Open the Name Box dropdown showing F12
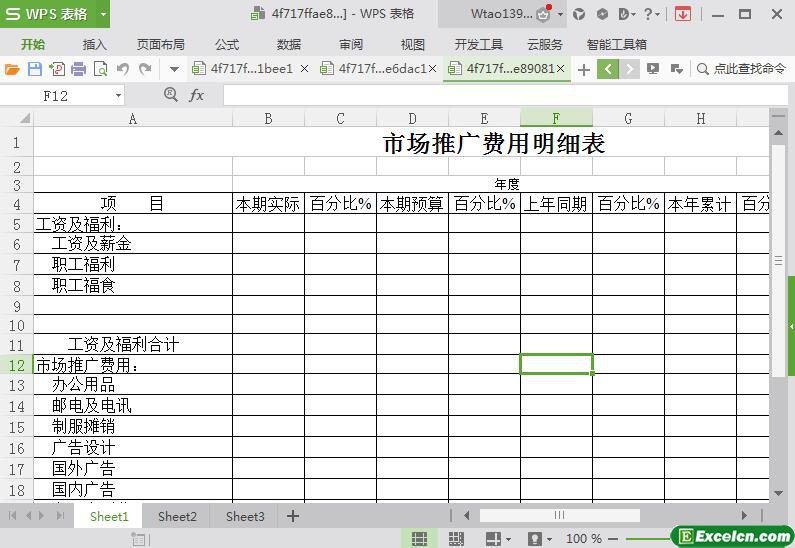Viewport: 795px width, 548px height. pyautogui.click(x=118, y=95)
